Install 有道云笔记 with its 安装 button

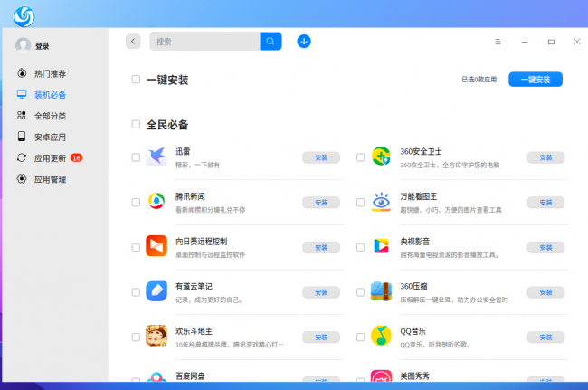click(321, 292)
